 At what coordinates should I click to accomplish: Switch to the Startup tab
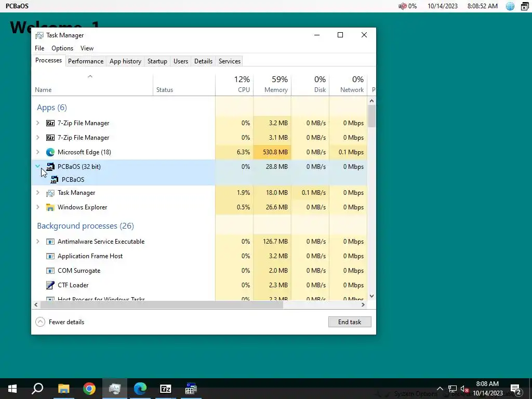[x=157, y=61]
